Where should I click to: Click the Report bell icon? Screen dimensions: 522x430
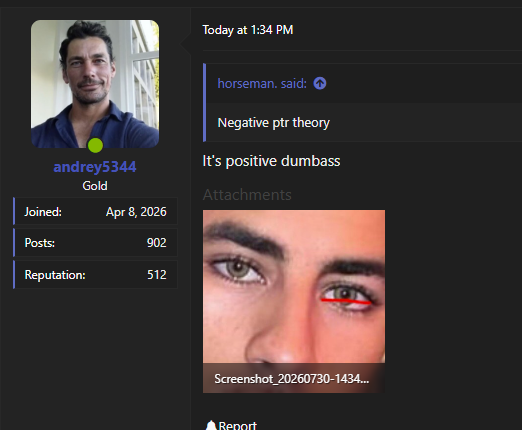coord(211,425)
